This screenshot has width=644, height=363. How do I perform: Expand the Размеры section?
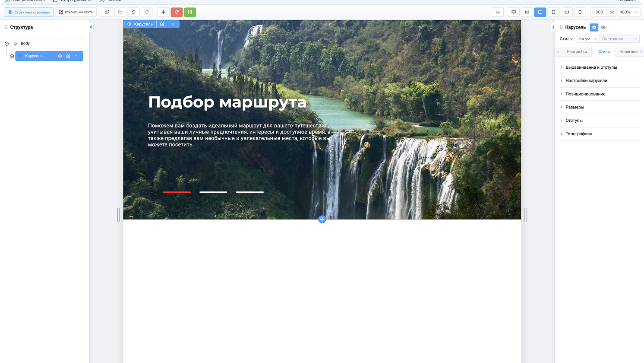(600, 107)
